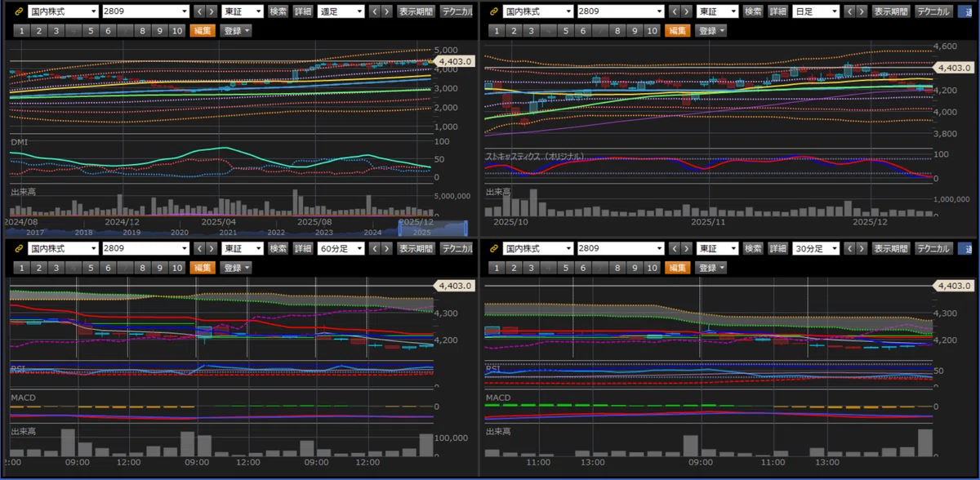980x480 pixels.
Task: Select preset tab 5 in 日足 panel
Action: 565,30
